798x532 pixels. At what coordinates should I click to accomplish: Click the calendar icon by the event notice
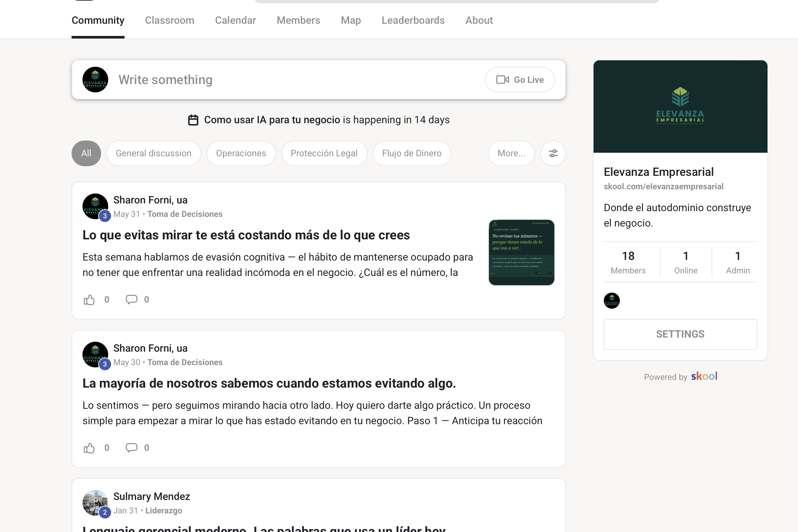(x=193, y=120)
